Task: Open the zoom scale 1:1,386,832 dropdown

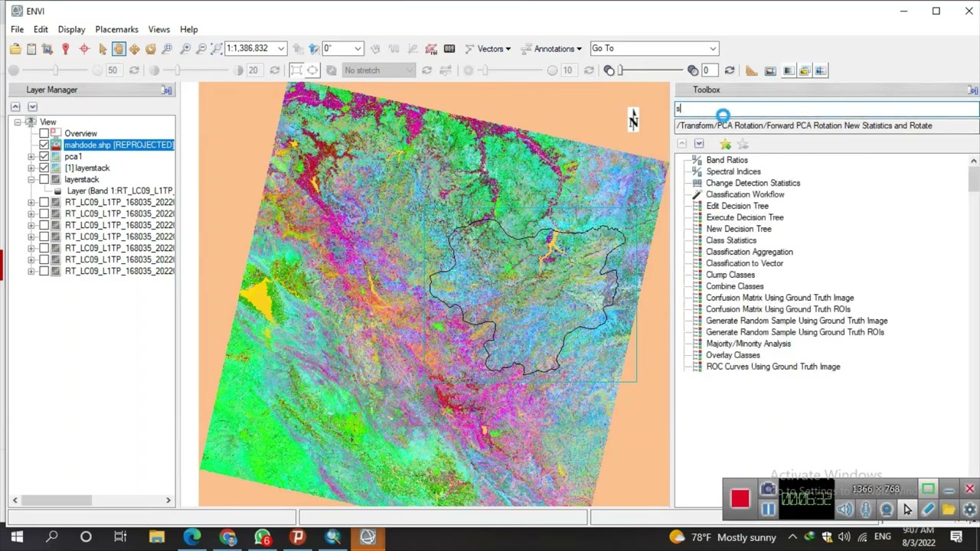Action: point(281,49)
